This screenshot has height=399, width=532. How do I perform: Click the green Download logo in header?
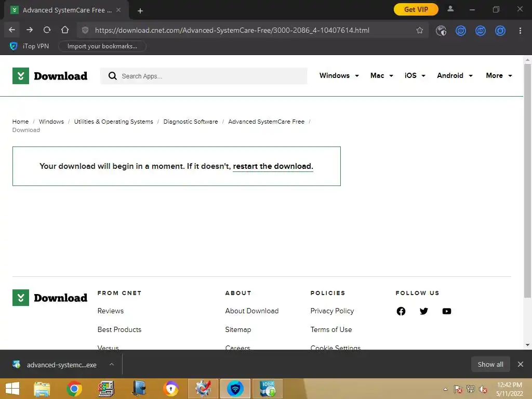(50, 76)
